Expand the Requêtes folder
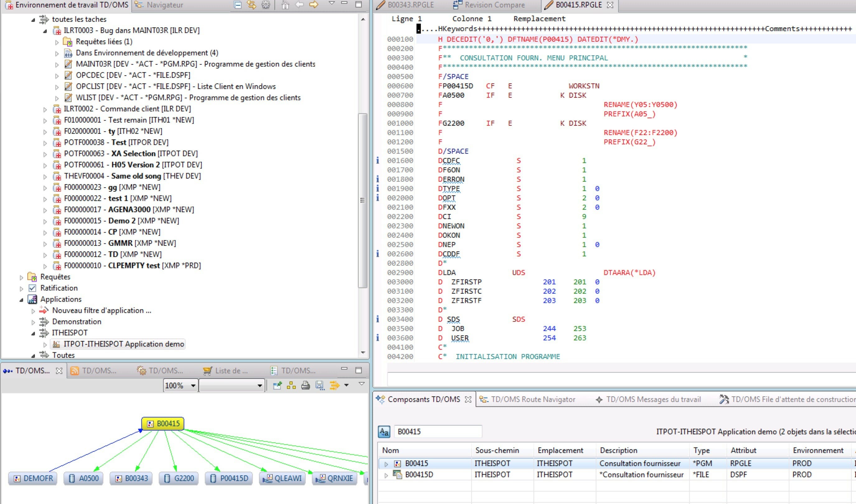 click(x=21, y=278)
